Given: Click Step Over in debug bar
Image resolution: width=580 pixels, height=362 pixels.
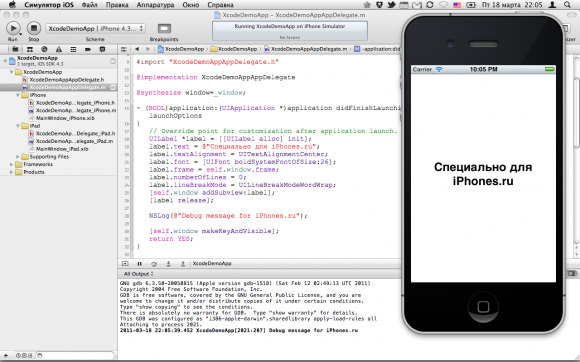Looking at the screenshot, I should tap(154, 264).
